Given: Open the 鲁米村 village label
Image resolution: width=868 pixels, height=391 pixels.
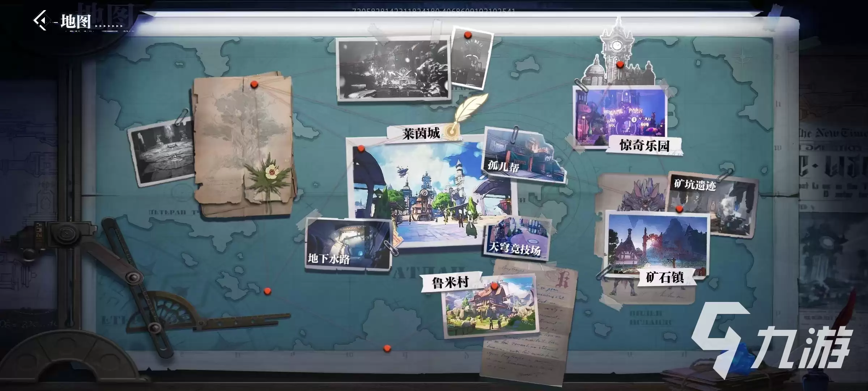Looking at the screenshot, I should pos(451,282).
